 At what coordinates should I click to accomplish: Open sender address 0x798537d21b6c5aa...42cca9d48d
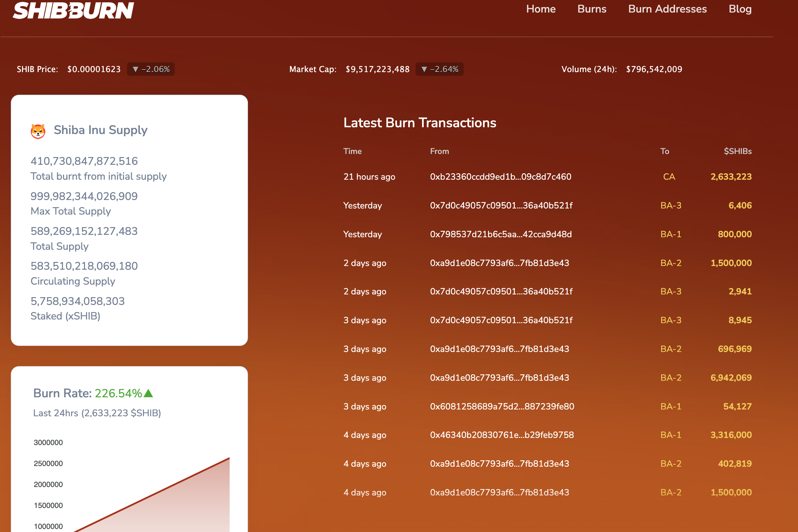click(x=501, y=234)
